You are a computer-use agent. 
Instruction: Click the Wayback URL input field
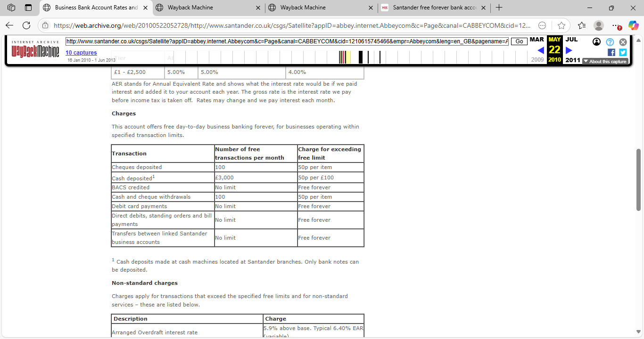287,41
